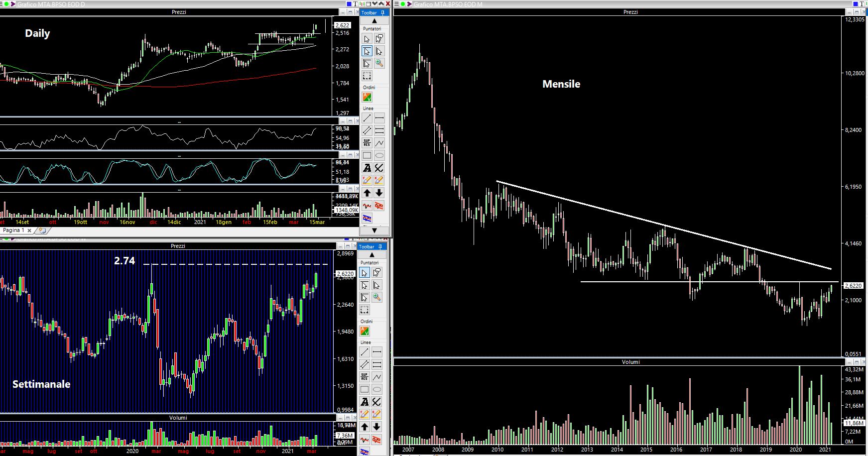The height and width of the screenshot is (456, 868).
Task: Insert a down arrow marker from daily toolbar
Action: click(x=379, y=193)
